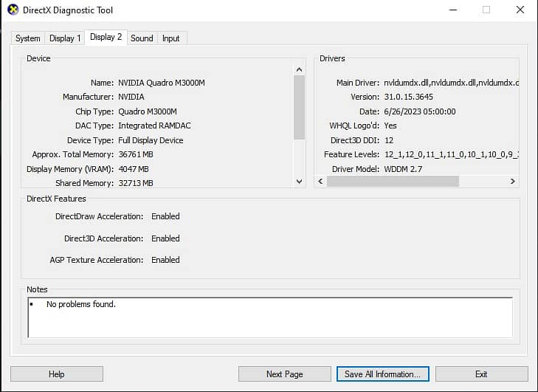Click the DirectX icon in the title bar

(13, 10)
